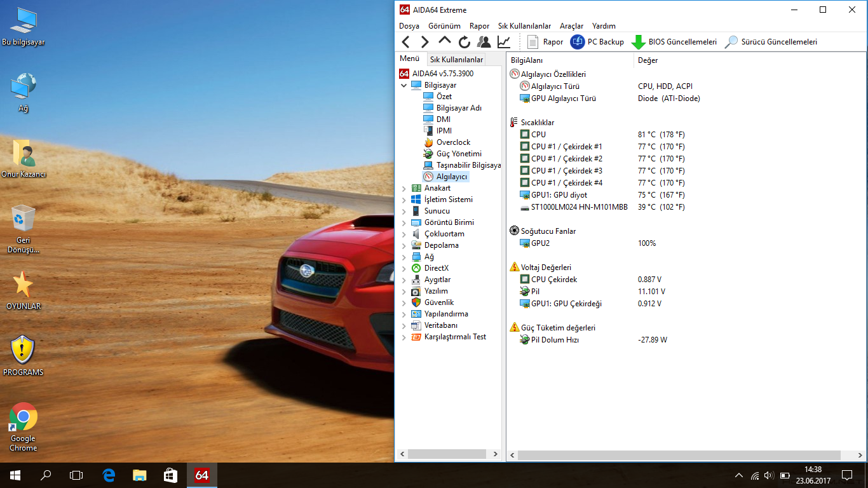This screenshot has height=488, width=868.
Task: Select Overclock in the tree
Action: pyautogui.click(x=453, y=142)
